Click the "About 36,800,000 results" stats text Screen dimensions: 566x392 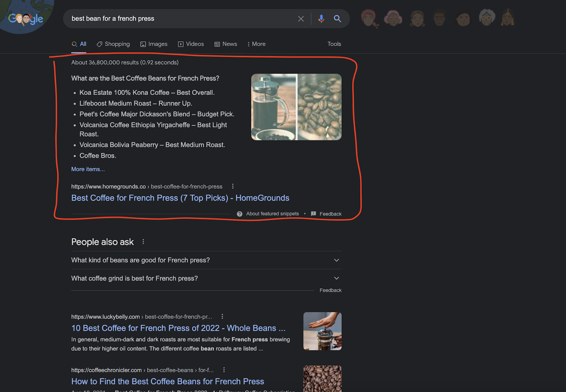point(125,62)
